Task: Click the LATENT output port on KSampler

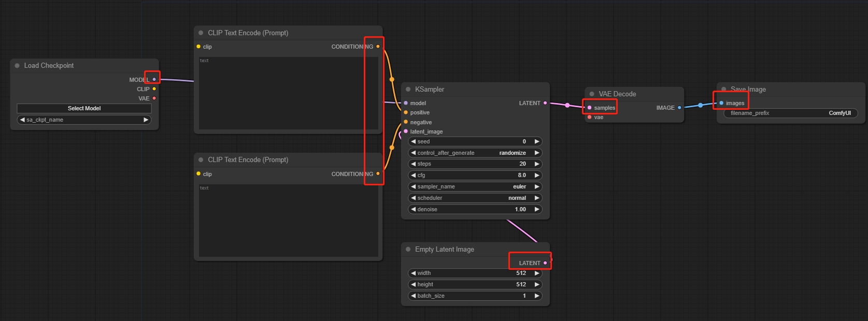Action: pyautogui.click(x=545, y=103)
